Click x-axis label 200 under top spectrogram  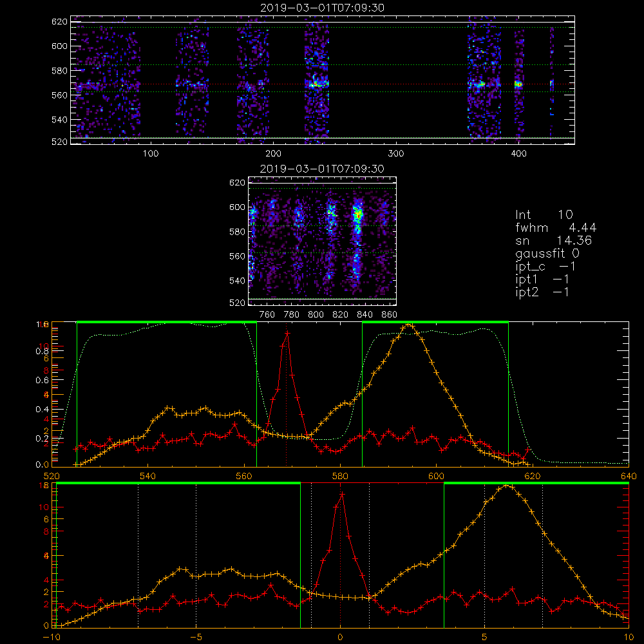click(x=273, y=154)
